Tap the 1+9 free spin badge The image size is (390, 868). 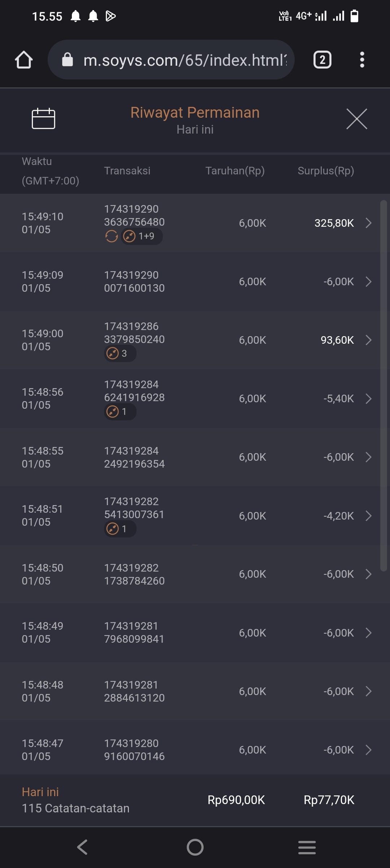coord(142,236)
